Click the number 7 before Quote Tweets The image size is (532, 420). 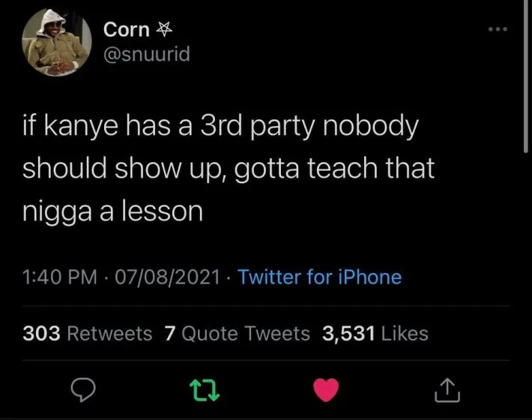pyautogui.click(x=170, y=334)
